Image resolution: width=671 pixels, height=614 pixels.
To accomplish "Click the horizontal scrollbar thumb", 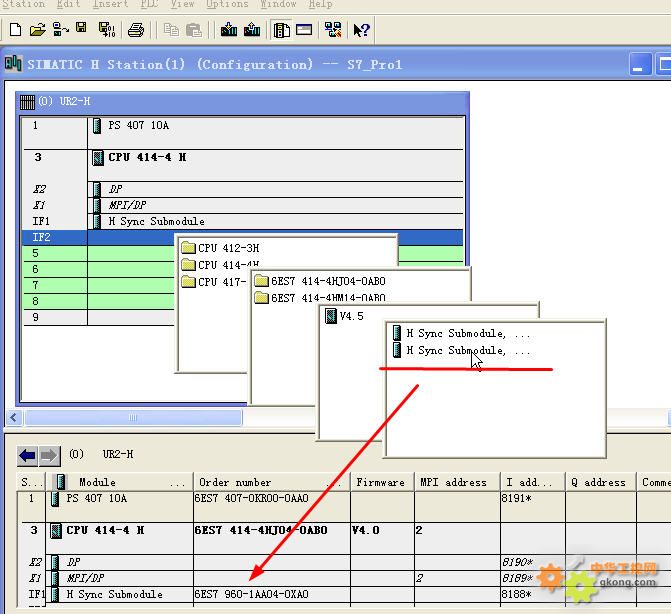I will [x=133, y=417].
